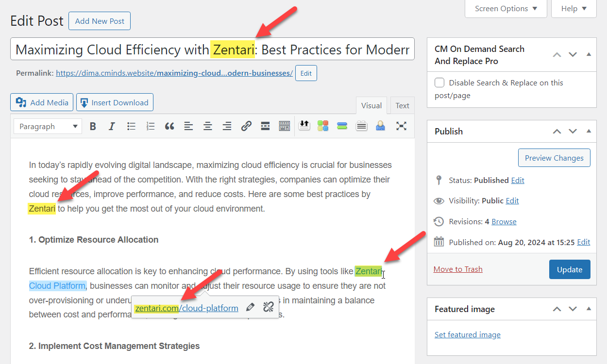Viewport: 607px width, 364px height.
Task: Move Featured image box up
Action: click(557, 309)
